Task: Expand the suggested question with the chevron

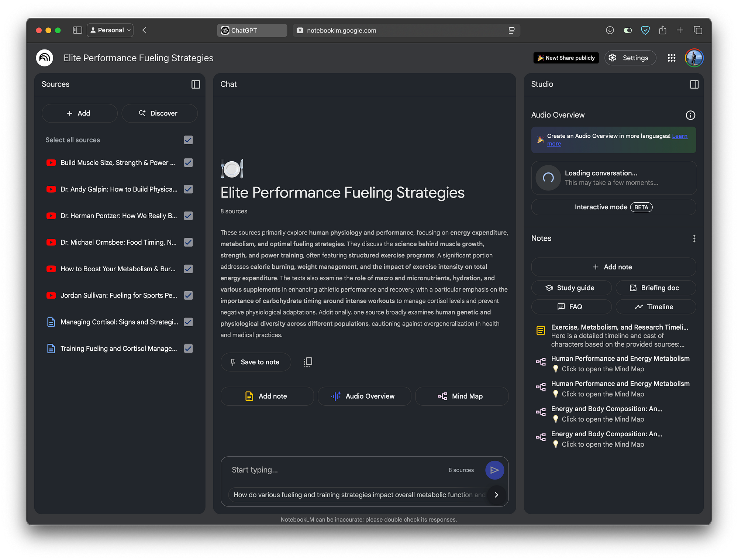Action: (496, 495)
